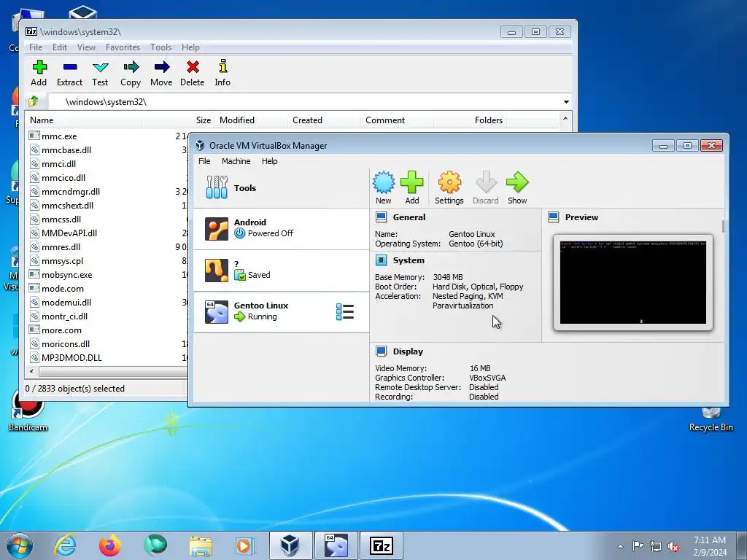
Task: Select mmcbase.dll in the file list
Action: tap(66, 150)
